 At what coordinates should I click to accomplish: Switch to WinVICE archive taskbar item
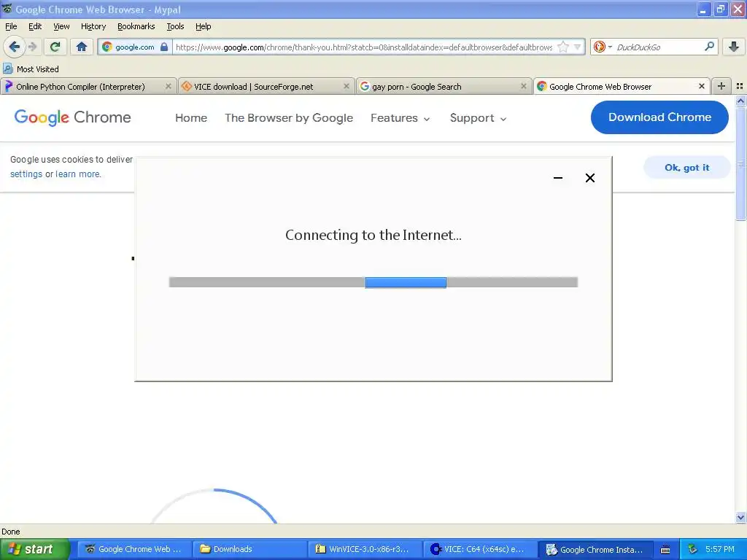coord(365,549)
